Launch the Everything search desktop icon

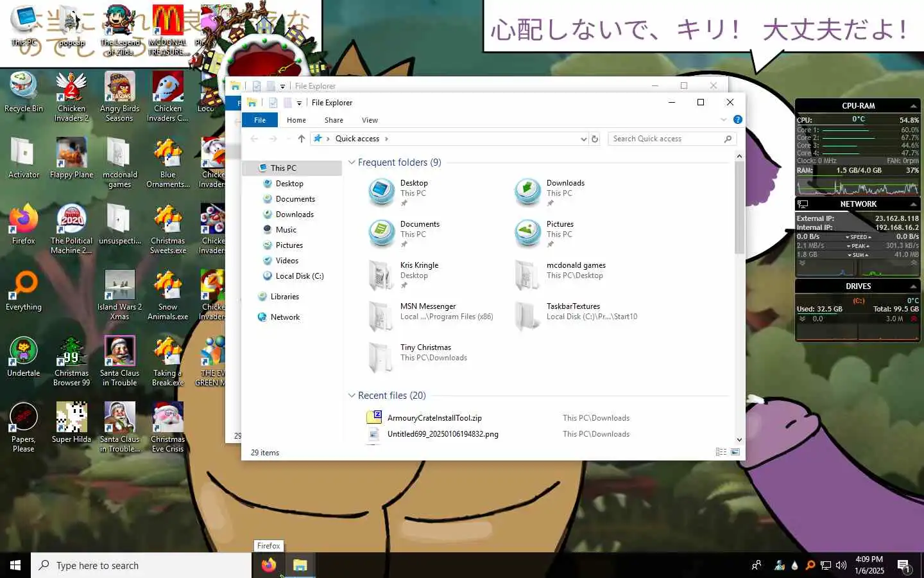pos(24,290)
